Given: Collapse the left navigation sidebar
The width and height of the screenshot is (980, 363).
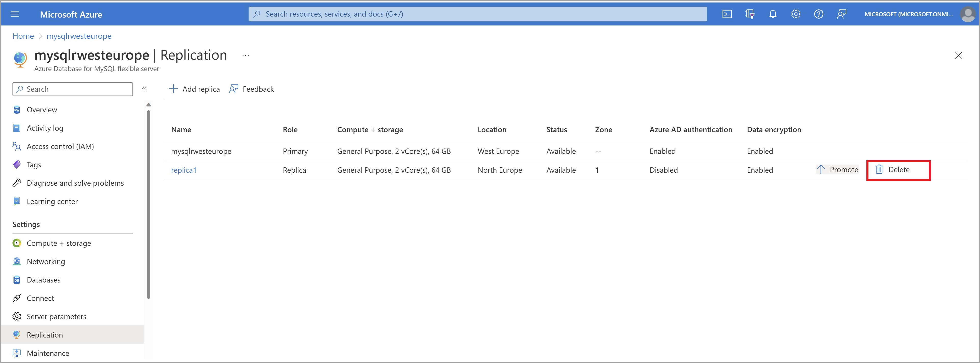Looking at the screenshot, I should pyautogui.click(x=144, y=89).
